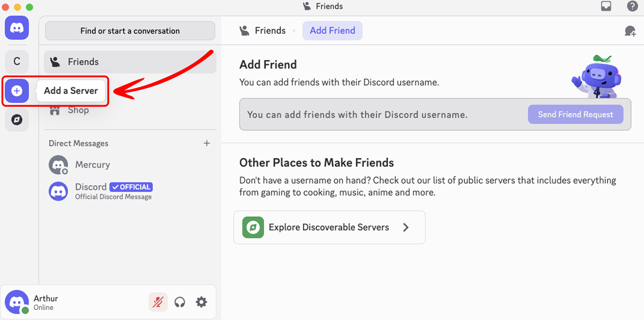This screenshot has height=320, width=644.
Task: Click the New Group DM icon at top right
Action: point(630,31)
